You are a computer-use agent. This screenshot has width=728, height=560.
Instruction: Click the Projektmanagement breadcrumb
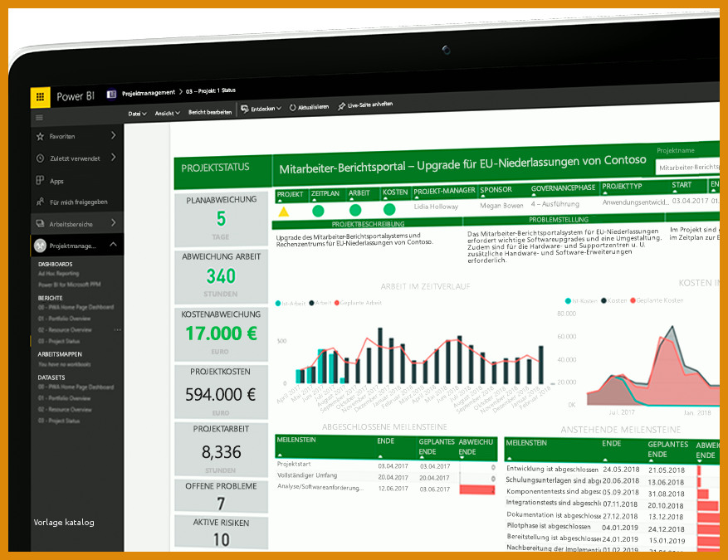tap(148, 93)
